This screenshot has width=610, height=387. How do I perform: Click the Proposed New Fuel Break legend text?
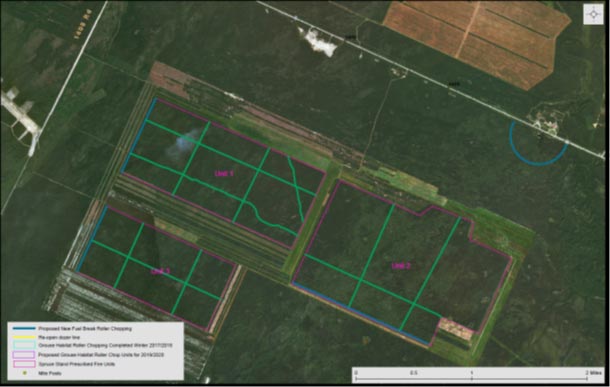click(85, 329)
